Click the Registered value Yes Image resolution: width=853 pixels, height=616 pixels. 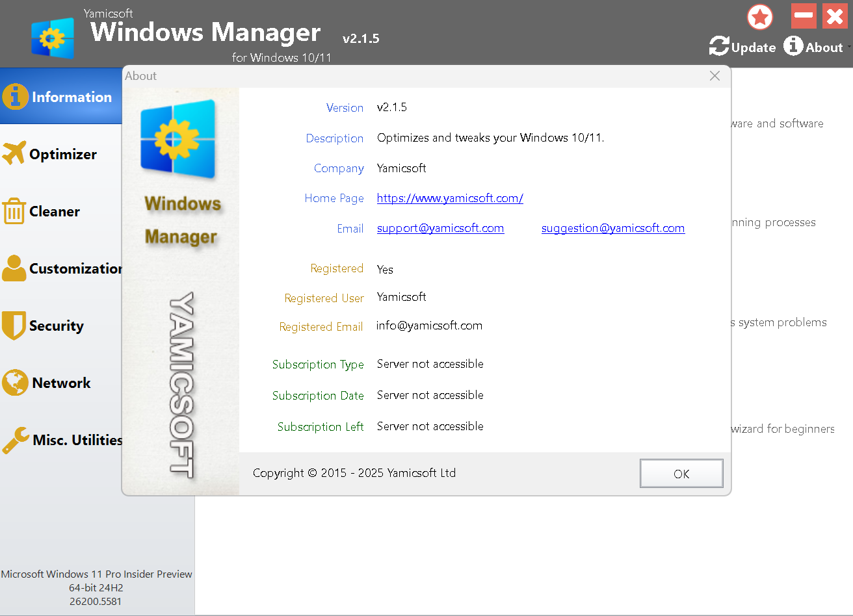(x=385, y=269)
